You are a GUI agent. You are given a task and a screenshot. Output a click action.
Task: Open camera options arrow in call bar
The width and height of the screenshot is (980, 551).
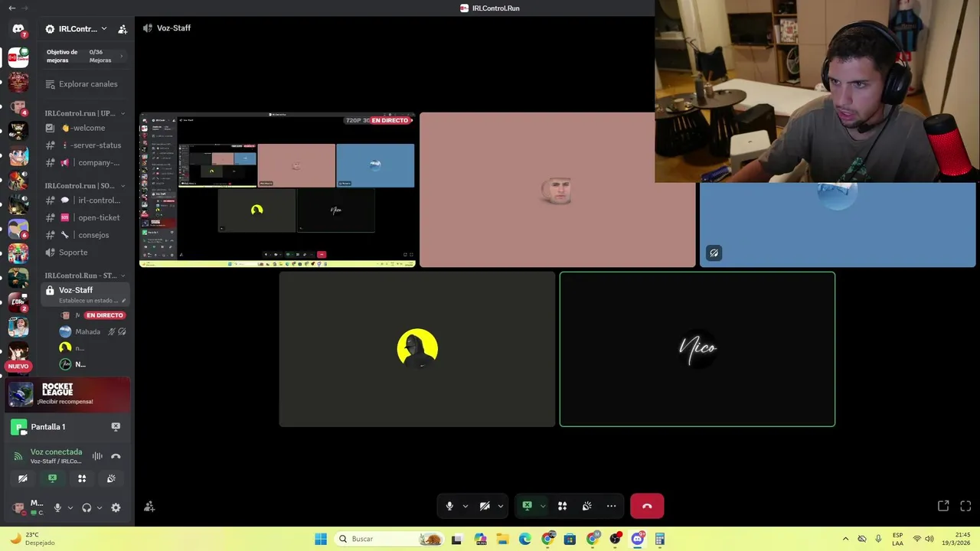coord(500,506)
